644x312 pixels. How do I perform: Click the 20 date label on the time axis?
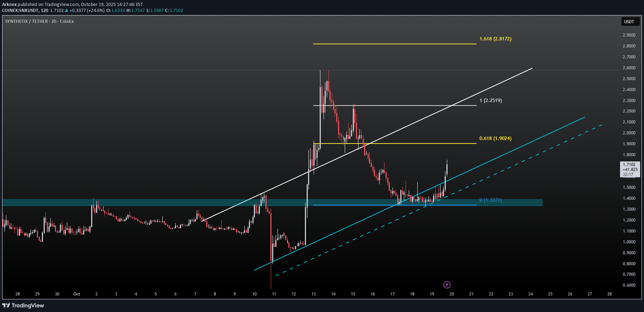(451, 294)
